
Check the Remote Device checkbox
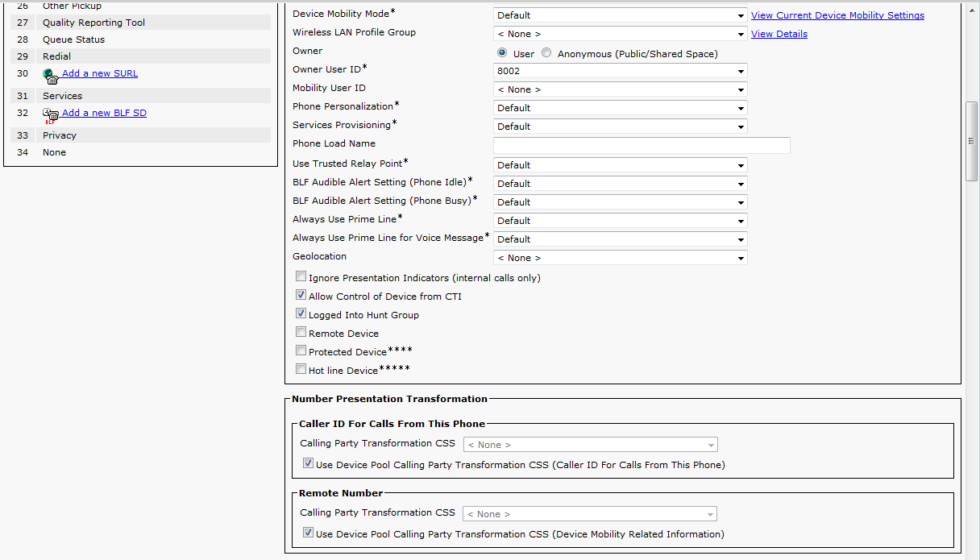click(301, 333)
